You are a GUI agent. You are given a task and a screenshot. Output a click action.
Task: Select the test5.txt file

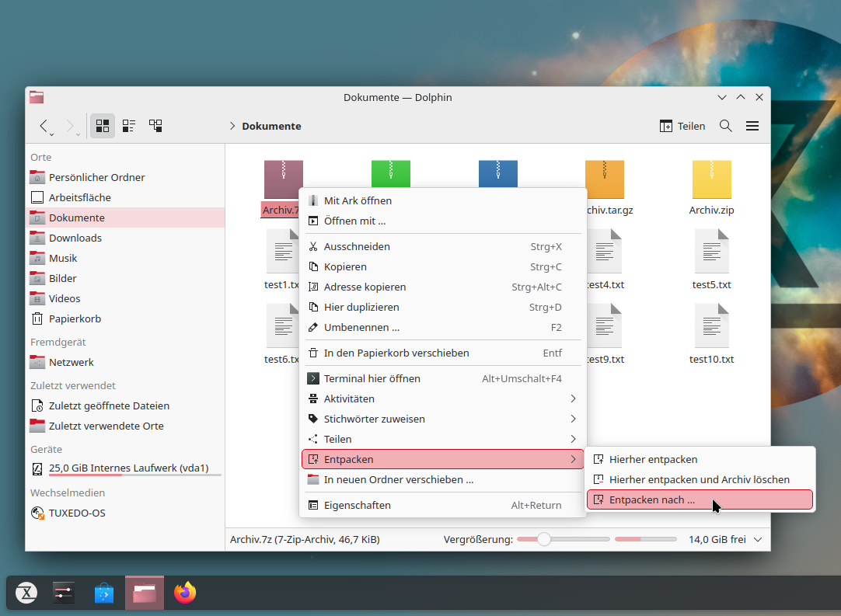(x=712, y=259)
